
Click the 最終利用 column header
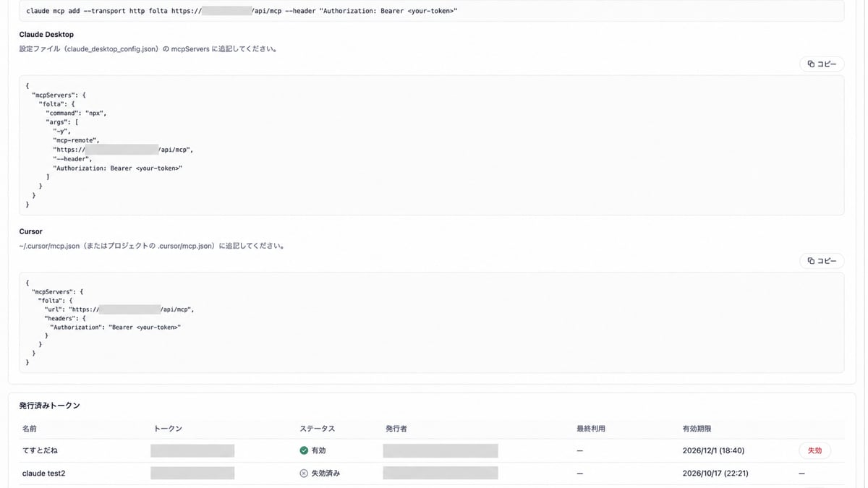pos(591,429)
